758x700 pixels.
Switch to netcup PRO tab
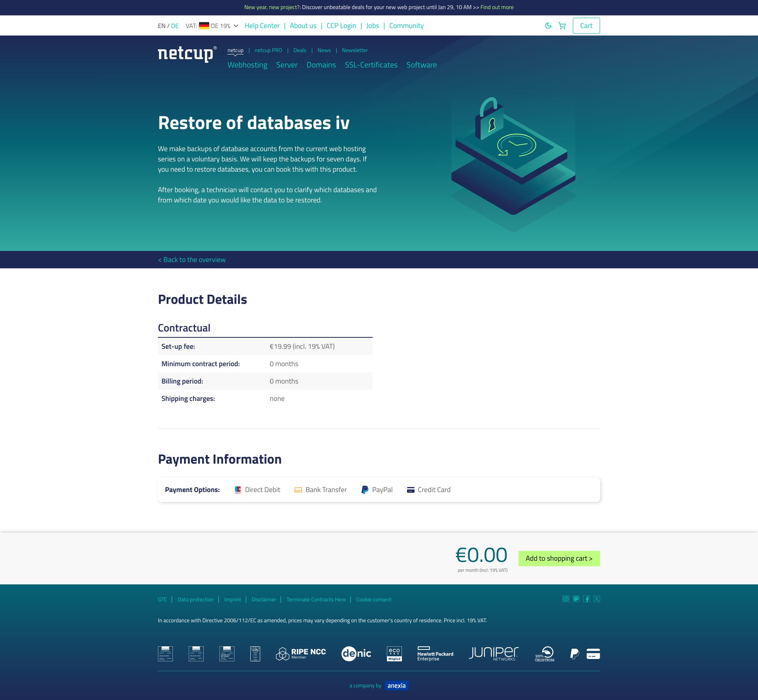coord(268,51)
